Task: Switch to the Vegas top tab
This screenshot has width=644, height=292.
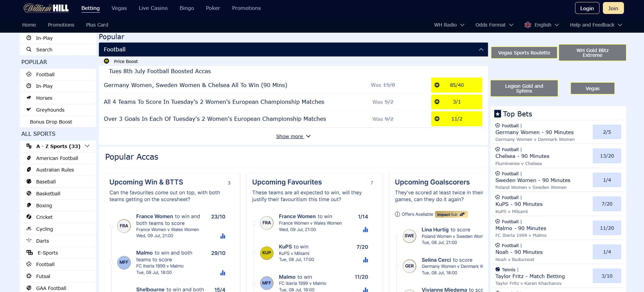Action: (x=119, y=8)
